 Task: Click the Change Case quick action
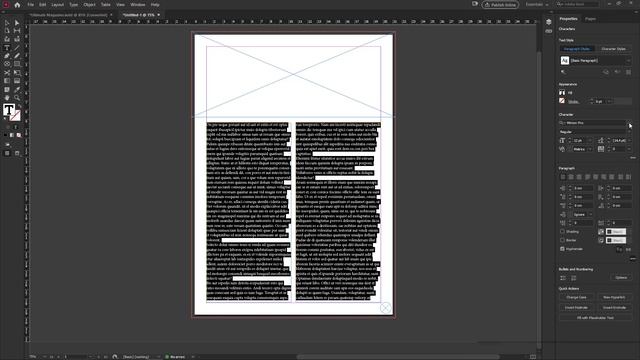pyautogui.click(x=576, y=298)
